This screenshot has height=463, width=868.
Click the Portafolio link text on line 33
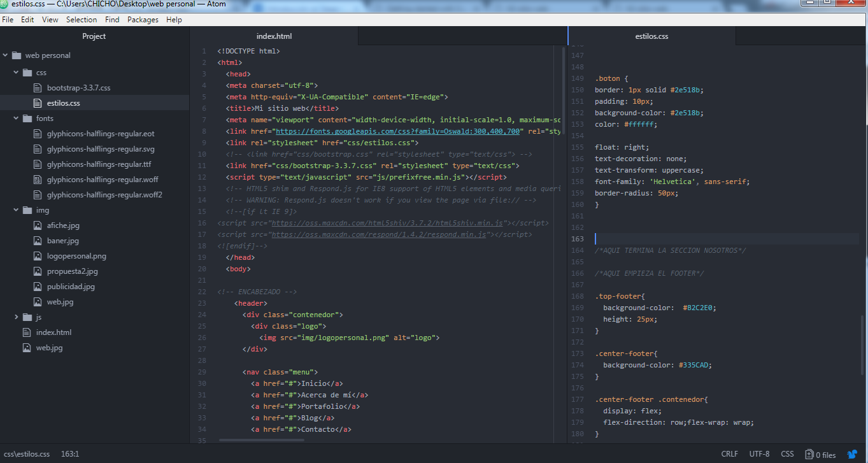pos(322,406)
